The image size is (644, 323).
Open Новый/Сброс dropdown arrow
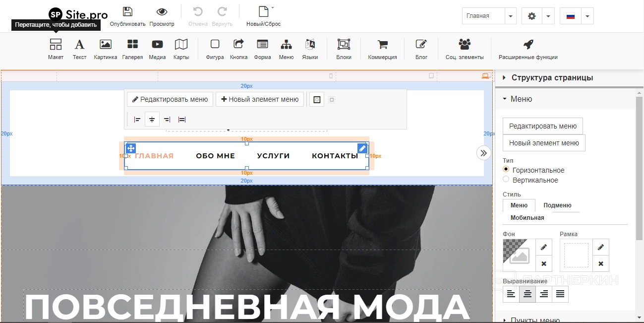273,8
